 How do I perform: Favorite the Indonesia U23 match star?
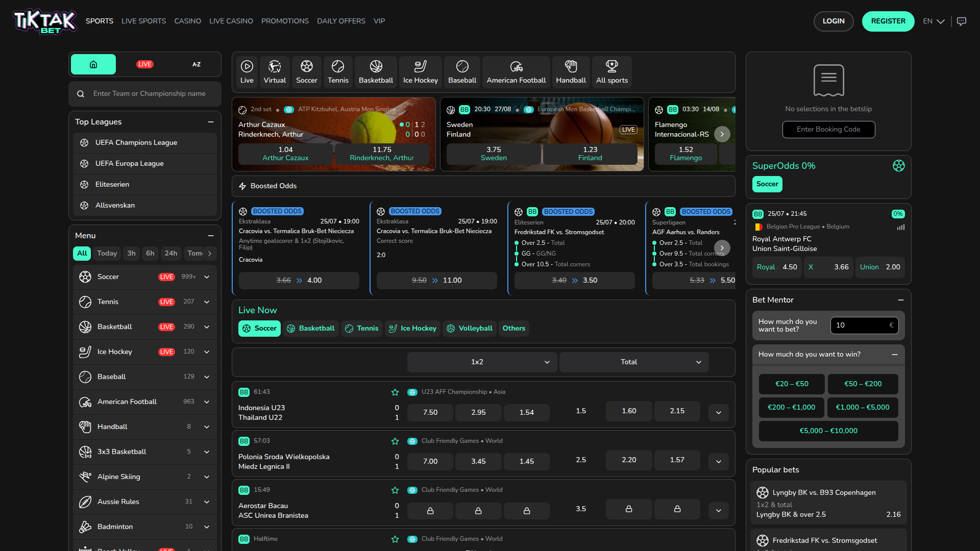395,392
